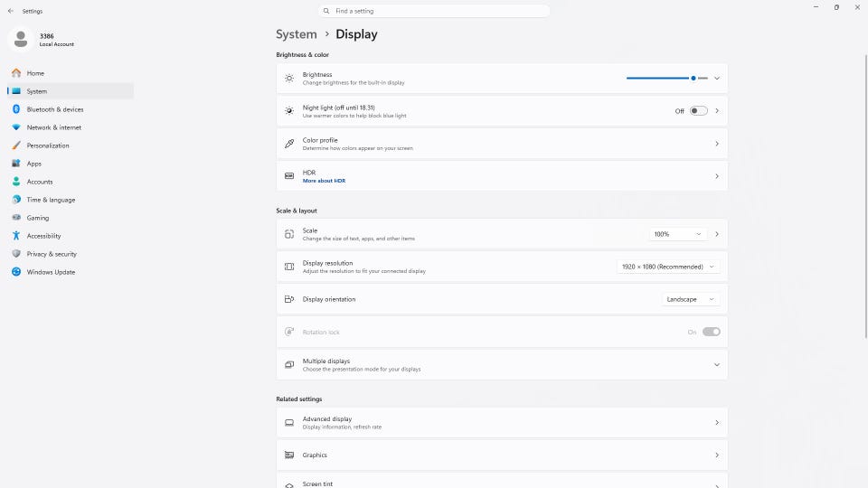Image resolution: width=868 pixels, height=488 pixels.
Task: Click the user account avatar icon
Action: click(21, 39)
